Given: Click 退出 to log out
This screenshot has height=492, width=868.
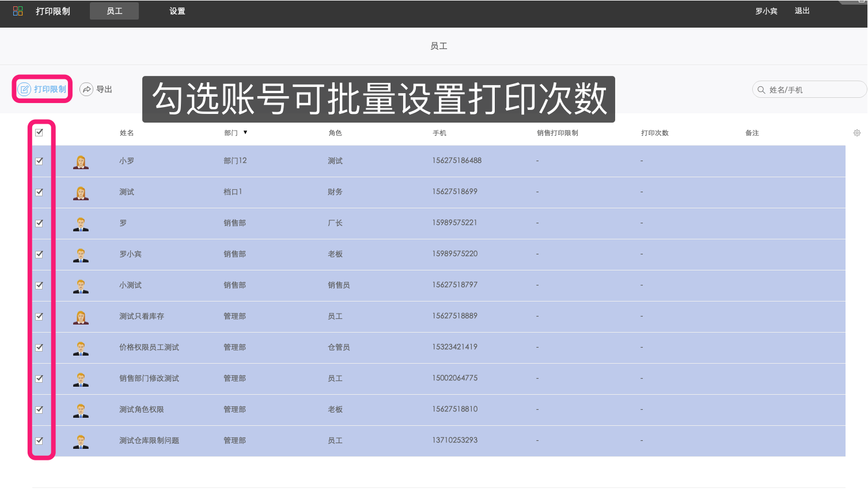Looking at the screenshot, I should [x=802, y=11].
